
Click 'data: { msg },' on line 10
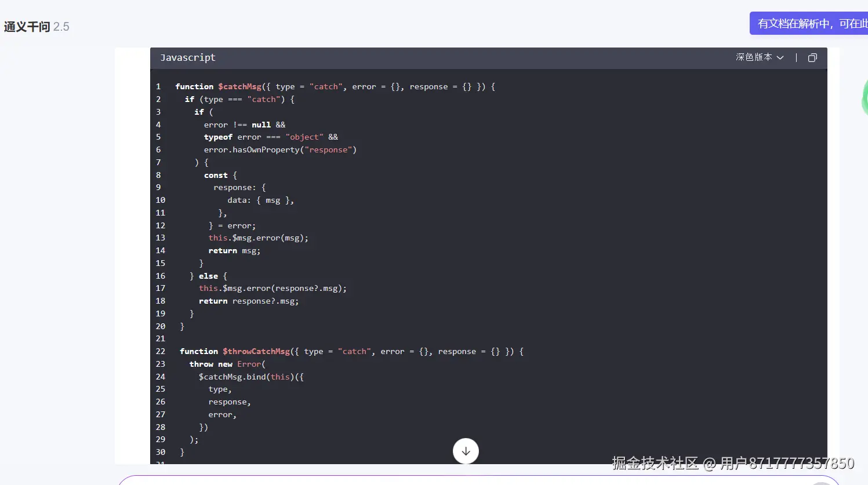[261, 200]
